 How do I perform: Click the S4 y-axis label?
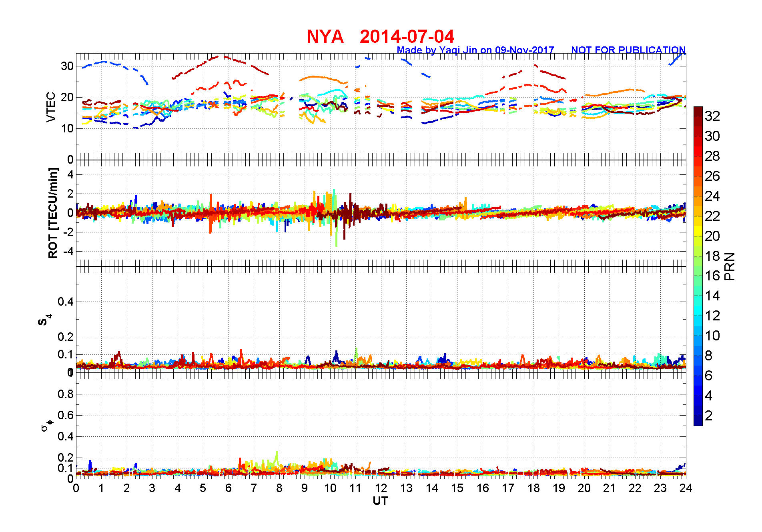pos(44,320)
